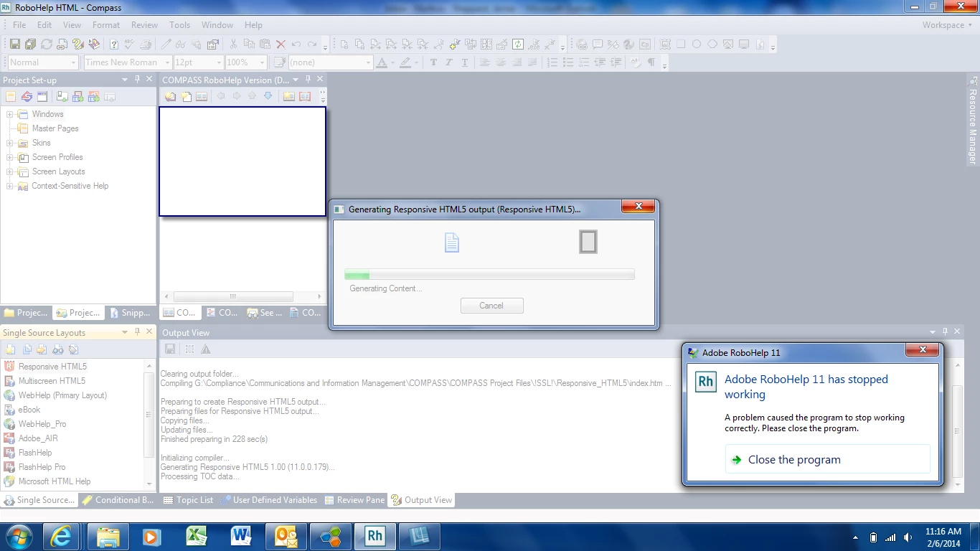Open the File menu
The height and width of the screenshot is (551, 980).
tap(19, 25)
